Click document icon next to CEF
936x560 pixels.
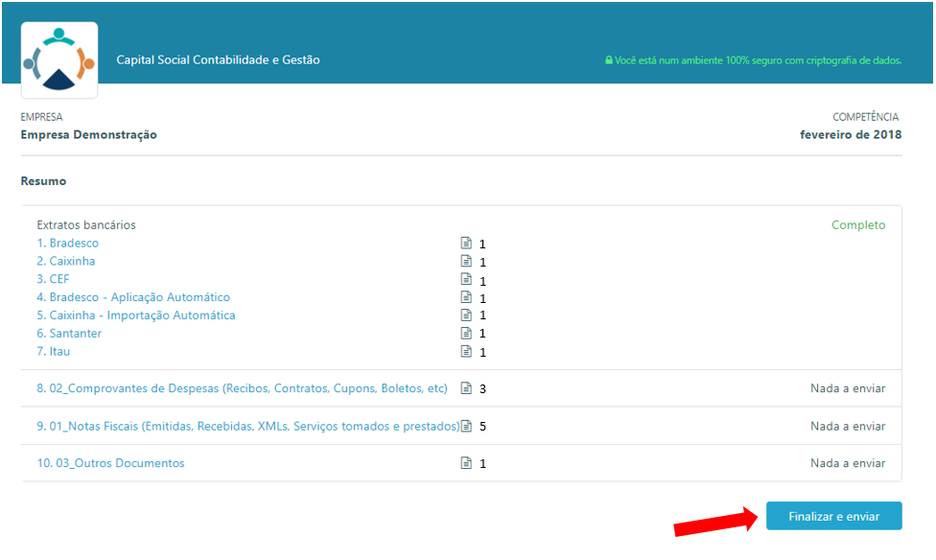(x=466, y=279)
